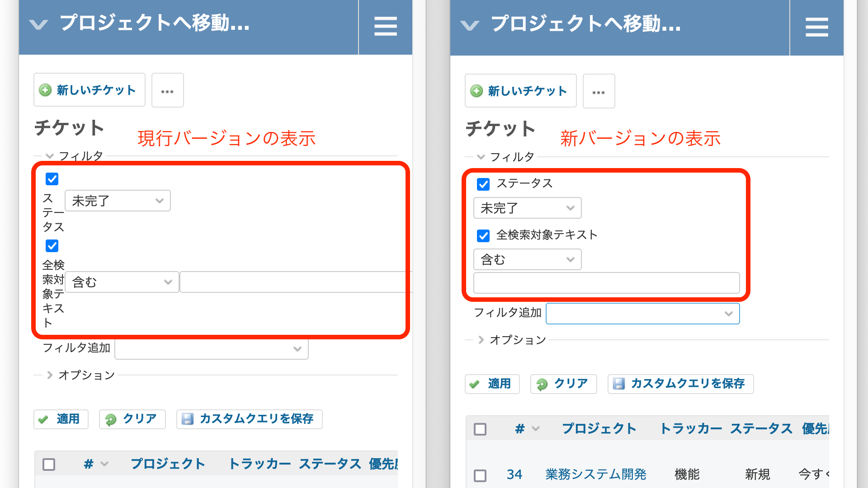Open 業務システム開発 project link
Viewport: 868px width, 488px height.
click(595, 474)
